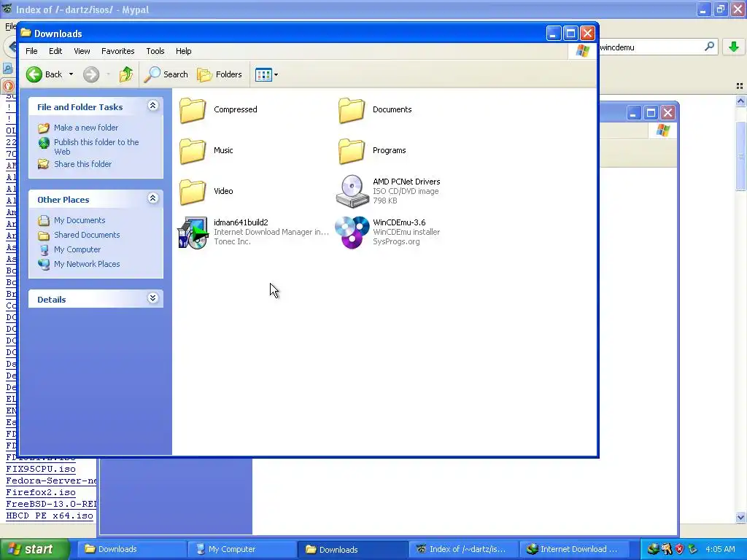Click Publish this folder to the Web
The height and width of the screenshot is (560, 747).
(96, 147)
